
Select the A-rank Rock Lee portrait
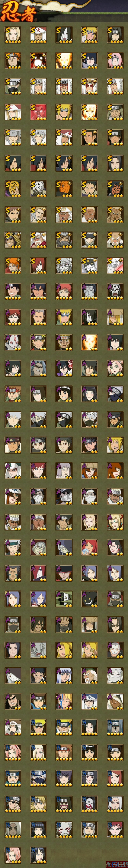coord(64,394)
